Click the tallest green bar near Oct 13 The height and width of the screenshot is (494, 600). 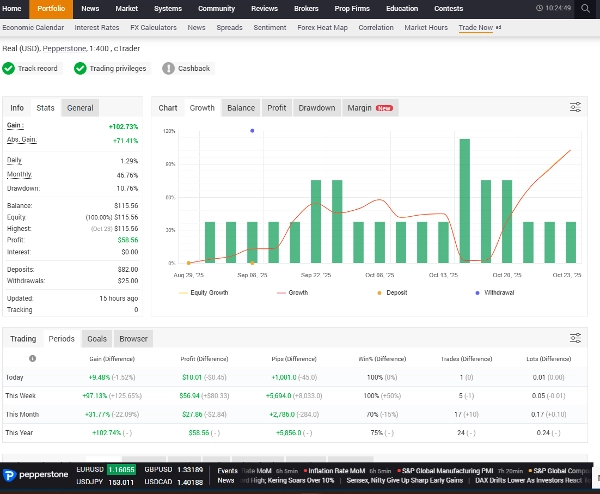click(464, 200)
